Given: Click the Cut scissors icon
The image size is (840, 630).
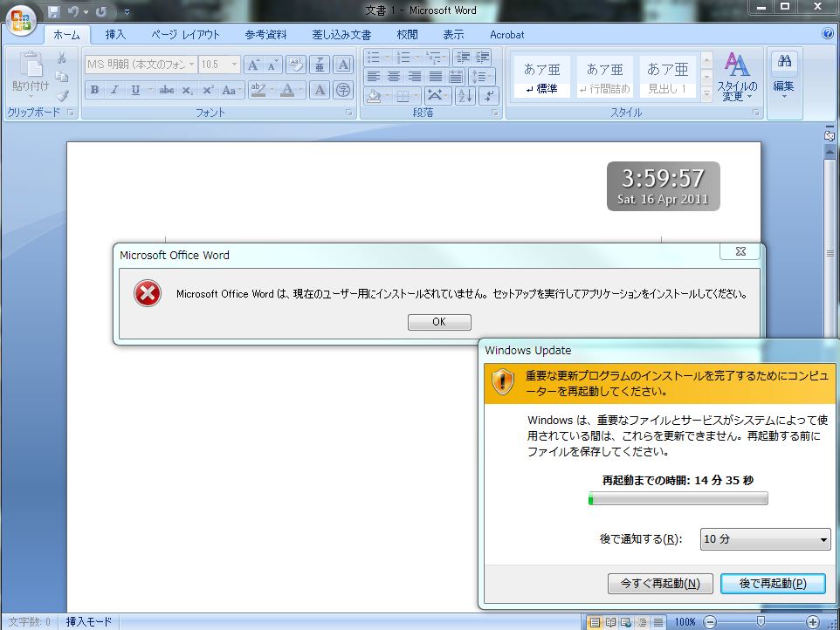Looking at the screenshot, I should tap(62, 58).
